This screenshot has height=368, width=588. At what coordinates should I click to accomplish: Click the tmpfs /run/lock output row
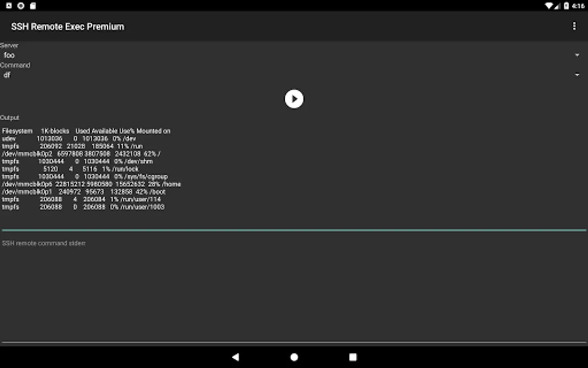70,169
